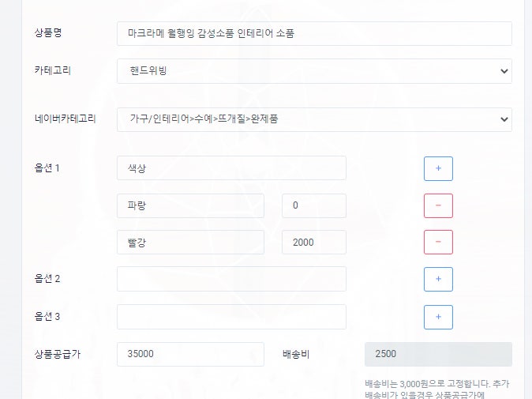Click the 파랑 option value field
This screenshot has height=399, width=532.
pyautogui.click(x=190, y=205)
